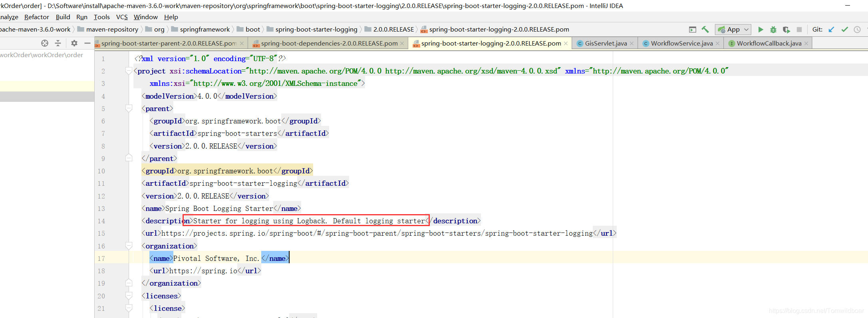Click the fold end marker on line 9

click(x=129, y=158)
